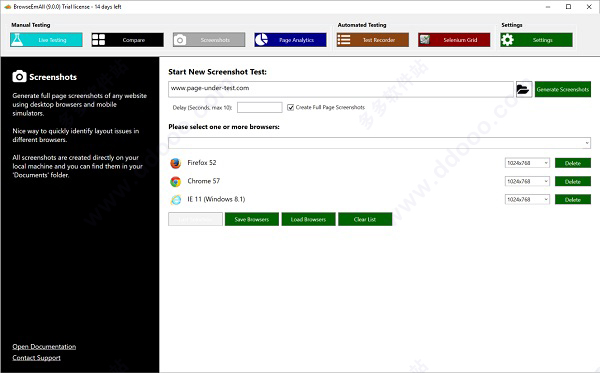Screen dimensions: 600x373
Task: Click the Delay seconds input field
Action: click(x=259, y=108)
